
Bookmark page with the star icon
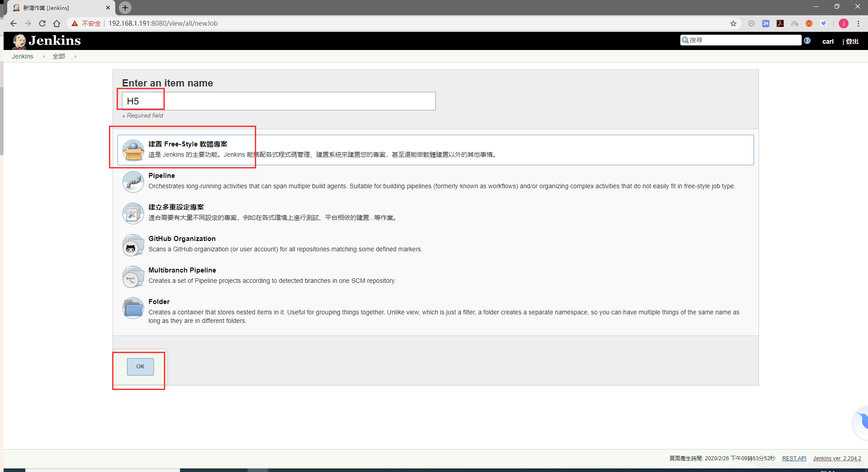(733, 23)
